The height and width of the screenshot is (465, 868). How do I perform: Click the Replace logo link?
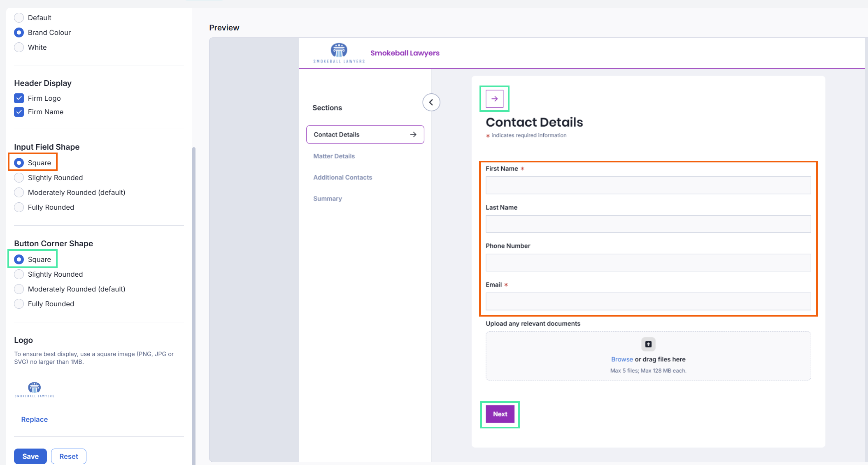[35, 419]
